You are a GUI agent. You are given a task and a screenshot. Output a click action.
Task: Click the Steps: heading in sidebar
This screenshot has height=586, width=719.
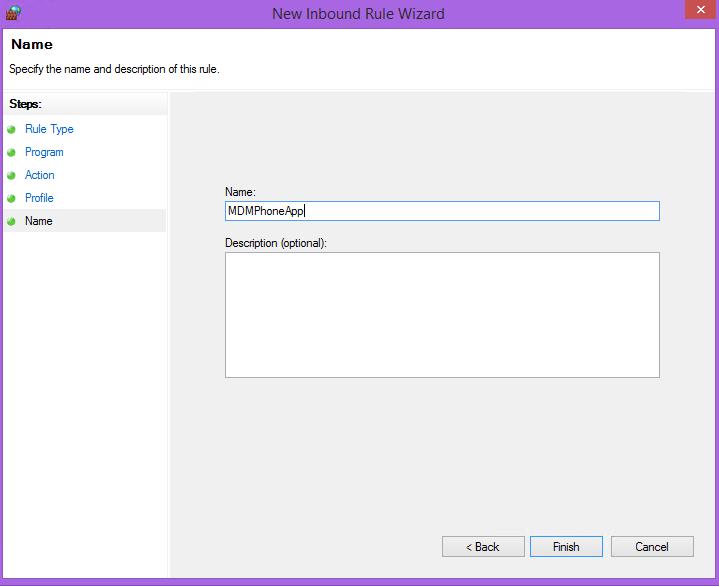click(x=25, y=104)
